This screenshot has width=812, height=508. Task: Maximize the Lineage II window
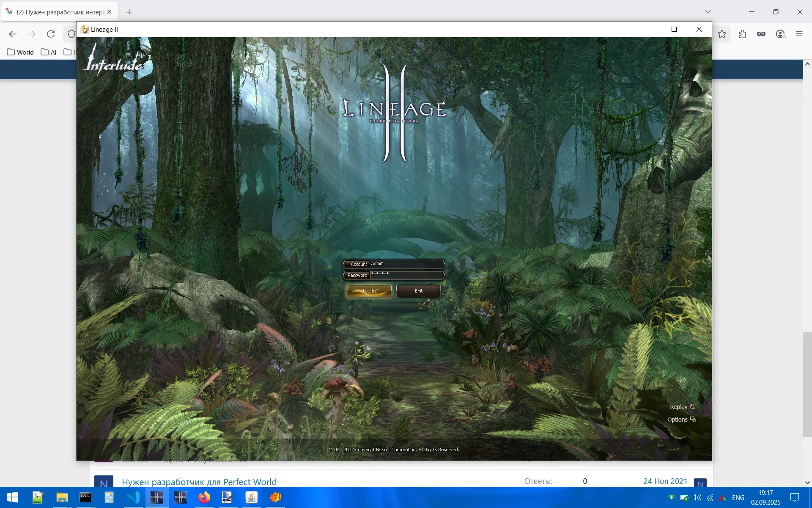point(674,29)
